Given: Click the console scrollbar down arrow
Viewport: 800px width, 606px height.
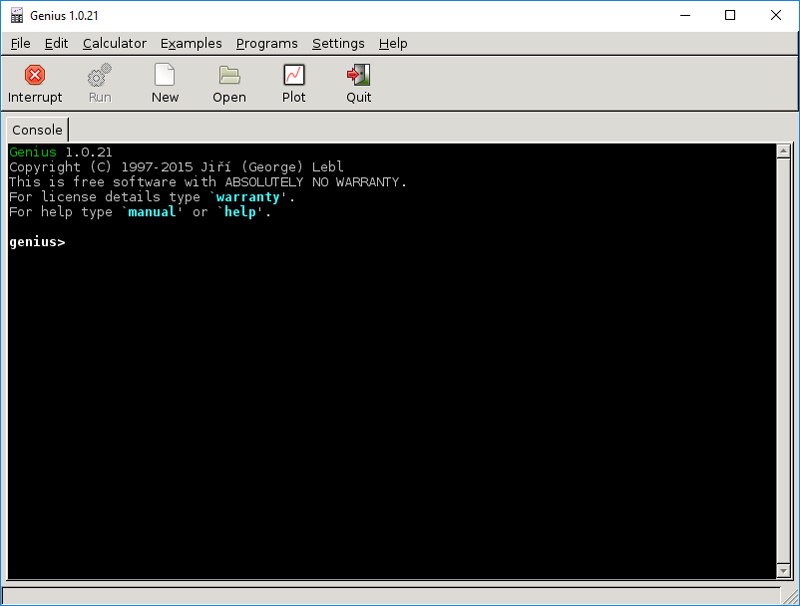Looking at the screenshot, I should tap(784, 570).
